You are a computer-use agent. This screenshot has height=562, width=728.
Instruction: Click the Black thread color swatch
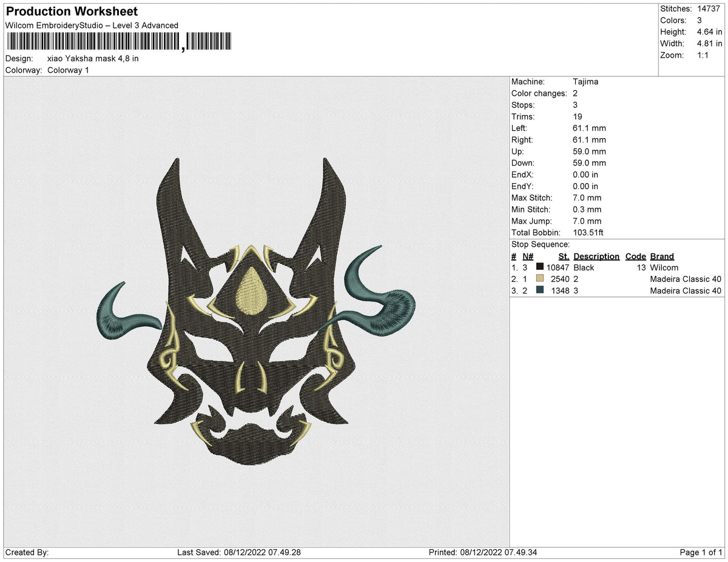(x=539, y=267)
